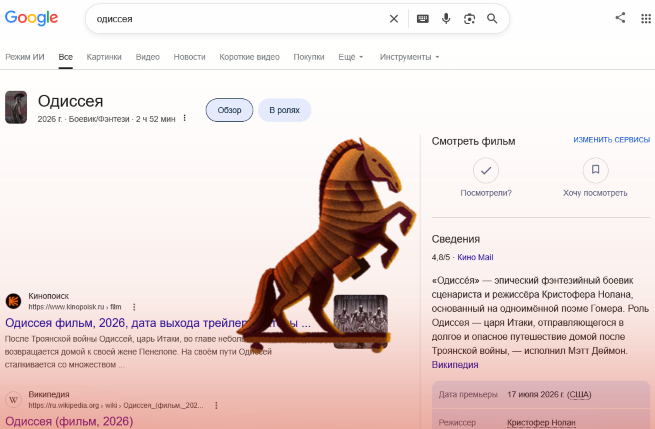Open the Видео tab

[x=147, y=57]
